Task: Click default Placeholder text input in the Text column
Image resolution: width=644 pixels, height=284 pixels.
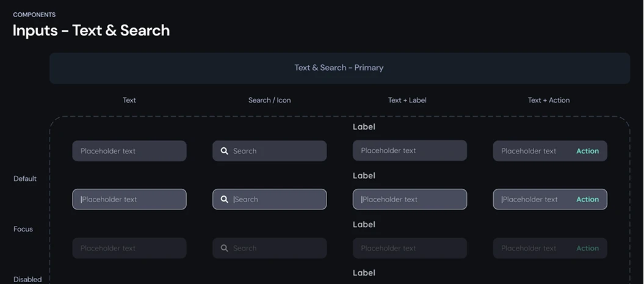Action: (x=129, y=151)
